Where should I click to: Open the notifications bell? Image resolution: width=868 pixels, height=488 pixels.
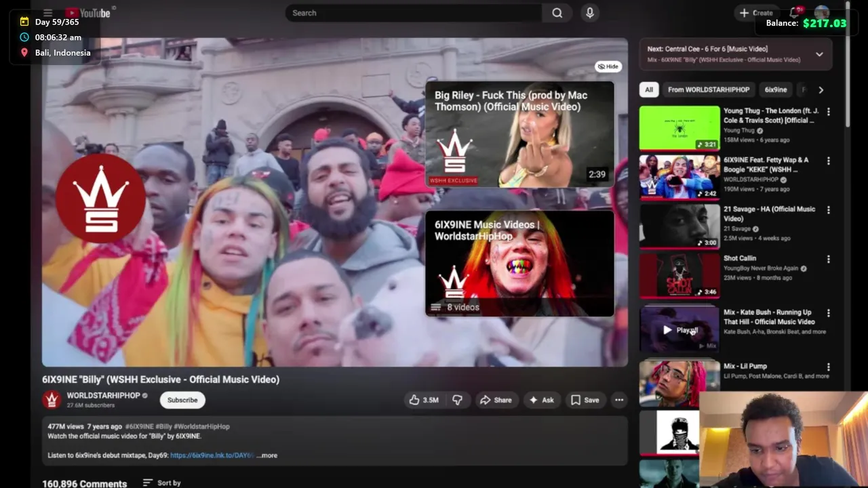(795, 13)
